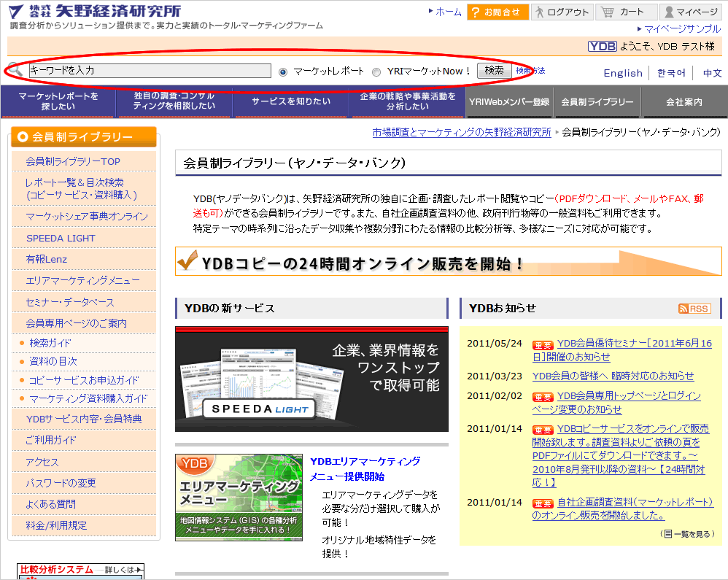Click the YDB badge icon in welcome bar
The width and height of the screenshot is (728, 580).
(602, 46)
